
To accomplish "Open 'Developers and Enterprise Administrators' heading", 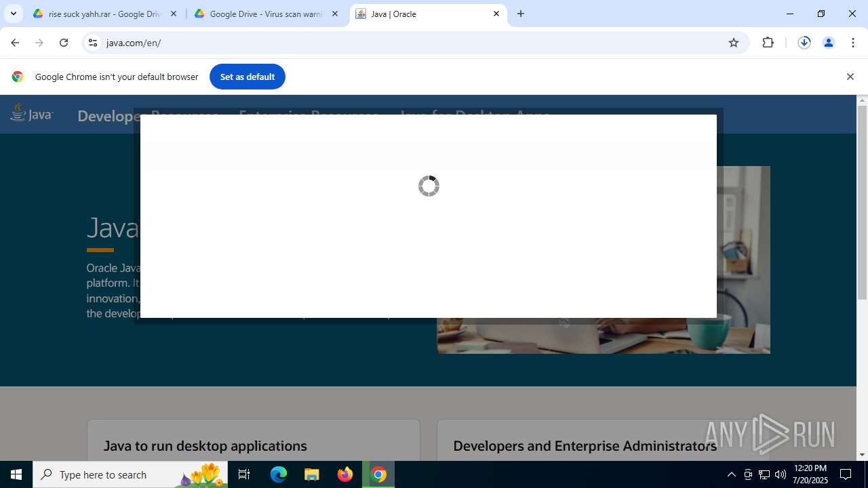I will coord(585,446).
